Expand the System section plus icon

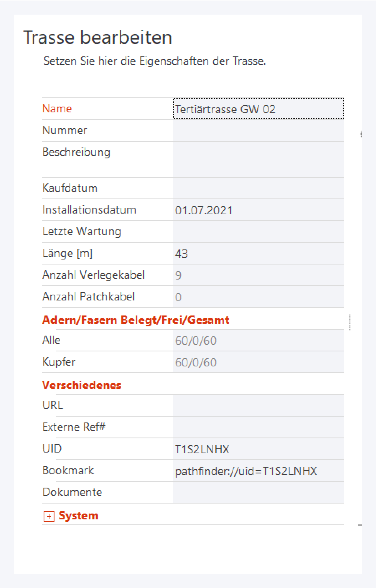pyautogui.click(x=49, y=516)
